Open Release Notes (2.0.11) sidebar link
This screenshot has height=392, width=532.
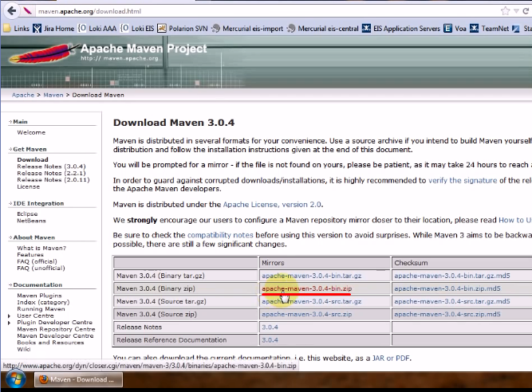point(53,180)
